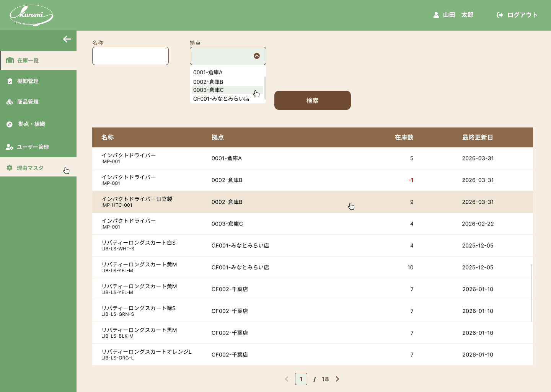Open the 山田 太郎 user profile

453,15
